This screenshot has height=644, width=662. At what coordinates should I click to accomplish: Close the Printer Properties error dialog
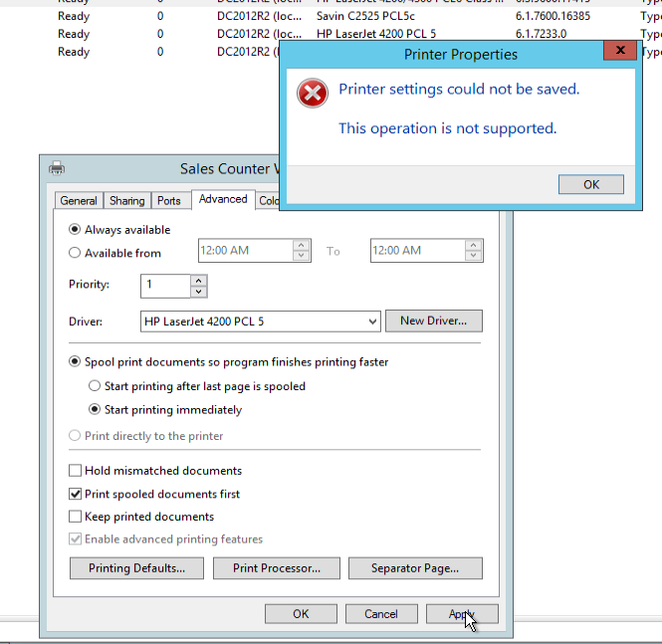pos(620,51)
